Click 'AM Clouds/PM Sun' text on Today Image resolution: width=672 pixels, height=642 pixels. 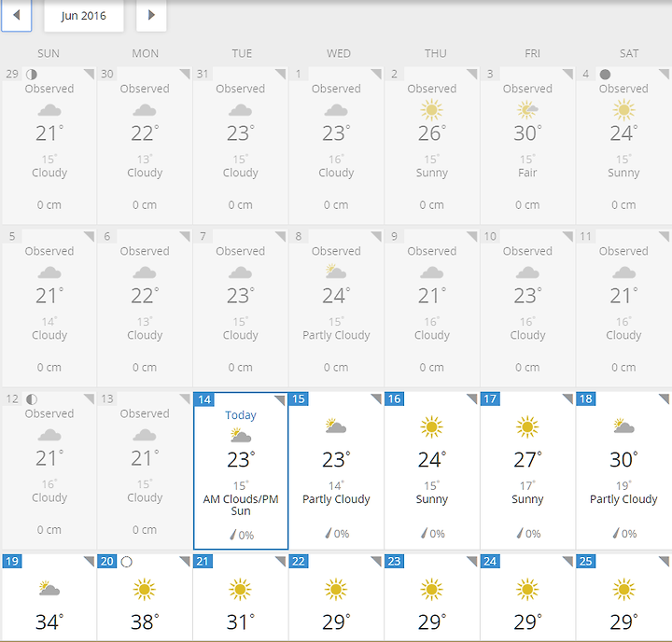pyautogui.click(x=241, y=505)
